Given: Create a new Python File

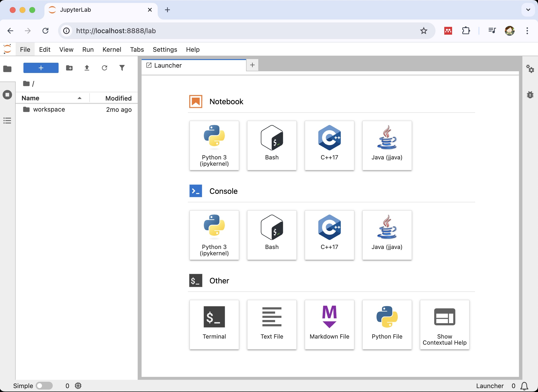Looking at the screenshot, I should [x=387, y=325].
